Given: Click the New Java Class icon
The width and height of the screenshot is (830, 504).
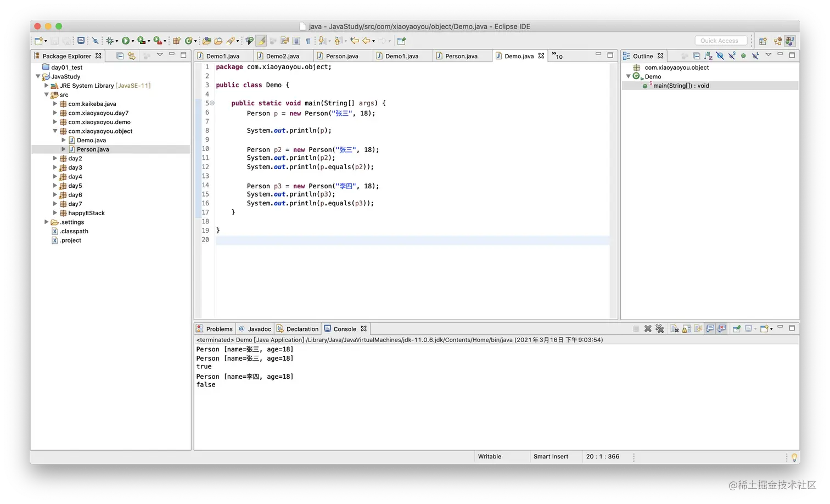Looking at the screenshot, I should pyautogui.click(x=188, y=41).
